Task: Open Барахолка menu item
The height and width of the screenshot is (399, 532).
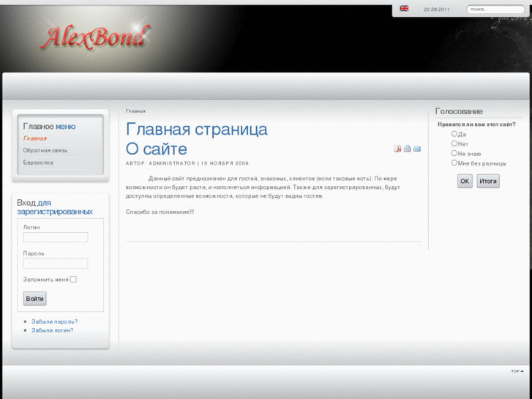Action: (38, 163)
